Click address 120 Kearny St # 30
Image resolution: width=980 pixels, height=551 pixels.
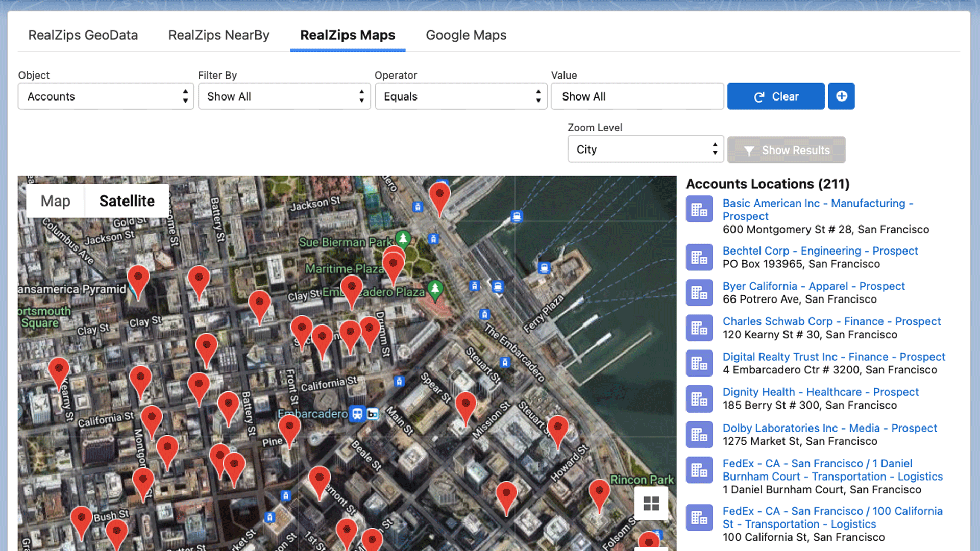810,335
